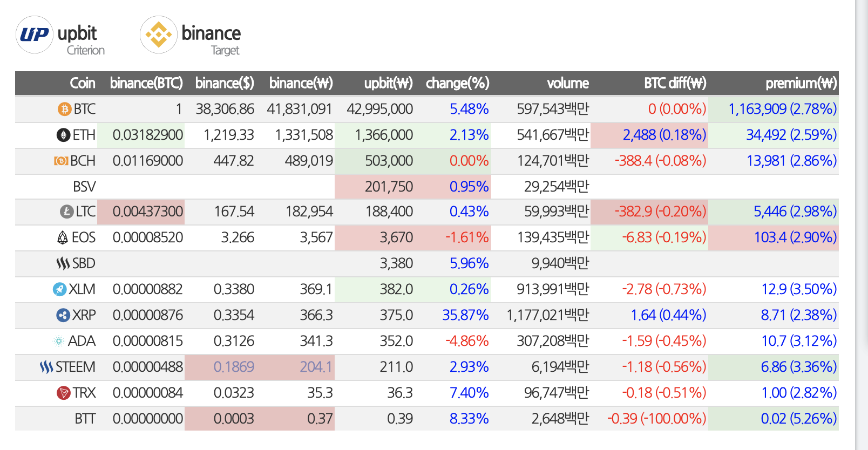This screenshot has height=450, width=868.
Task: Click the premium(₩) column header
Action: 801,83
